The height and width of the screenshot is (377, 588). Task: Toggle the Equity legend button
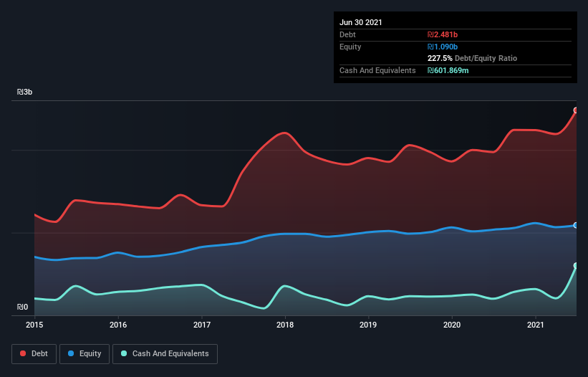pyautogui.click(x=85, y=354)
